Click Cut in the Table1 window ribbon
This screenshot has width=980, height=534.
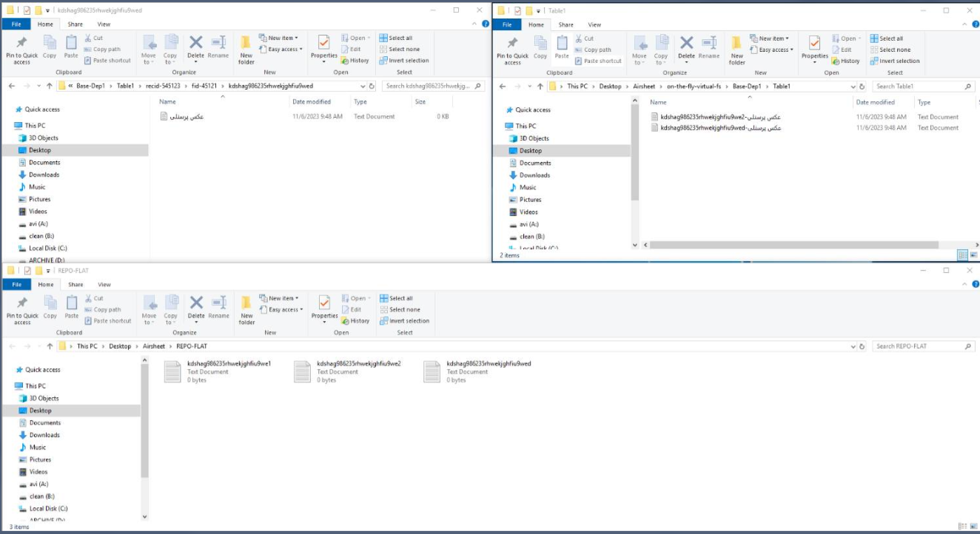[583, 38]
